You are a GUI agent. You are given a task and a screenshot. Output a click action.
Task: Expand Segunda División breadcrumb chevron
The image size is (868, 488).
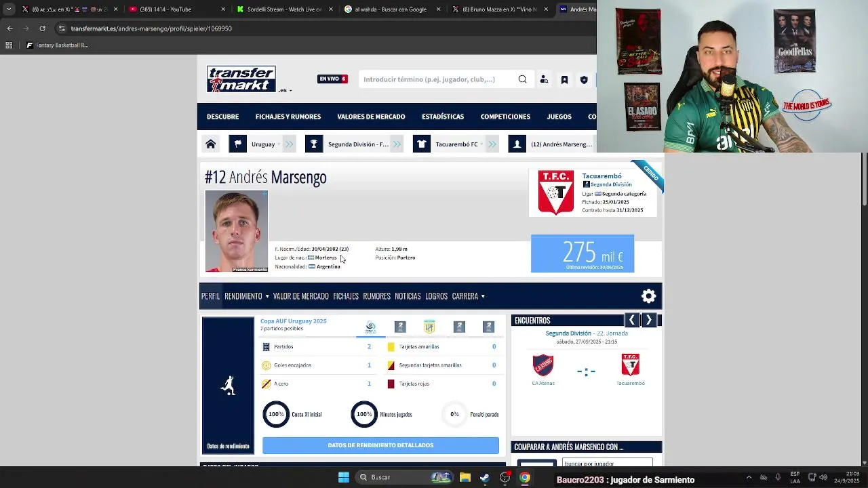point(397,144)
